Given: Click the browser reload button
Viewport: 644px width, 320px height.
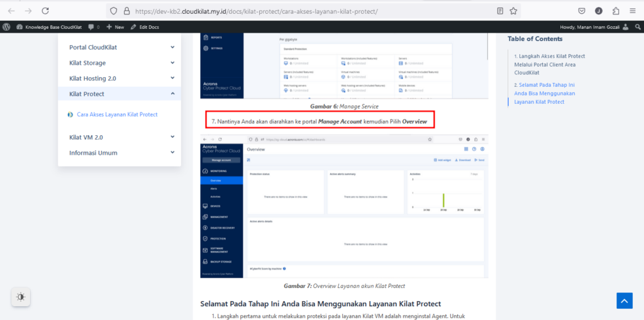Looking at the screenshot, I should pos(45,11).
